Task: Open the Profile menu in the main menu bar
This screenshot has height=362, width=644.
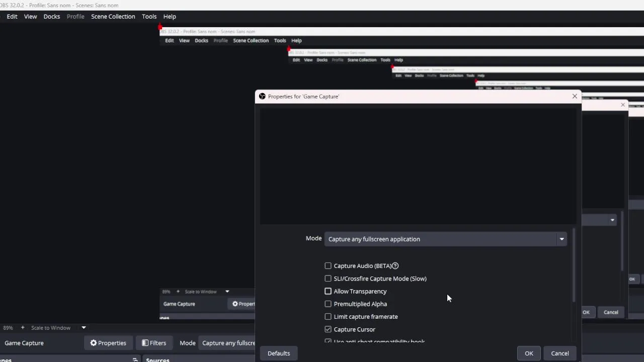Action: point(75,17)
